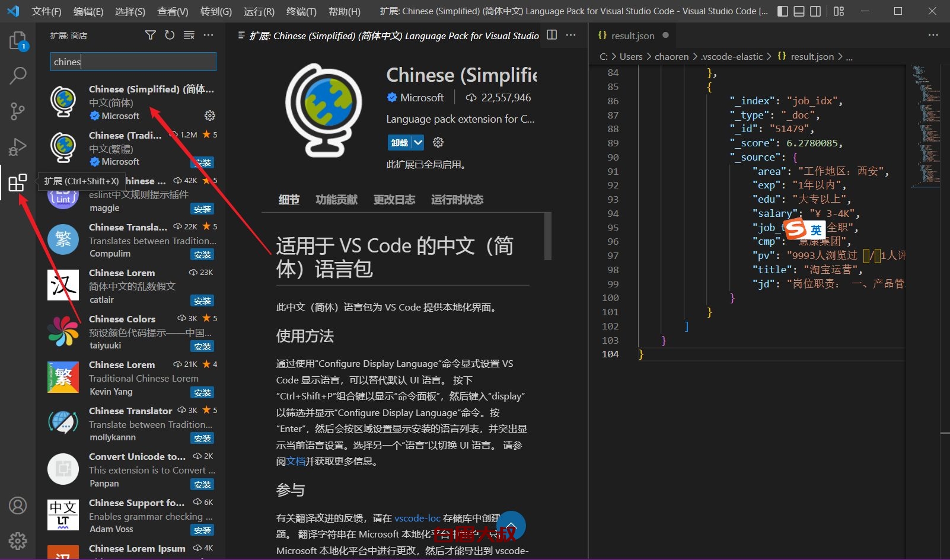The image size is (950, 560).
Task: Switch to the 功能贡献 tab
Action: tap(336, 200)
